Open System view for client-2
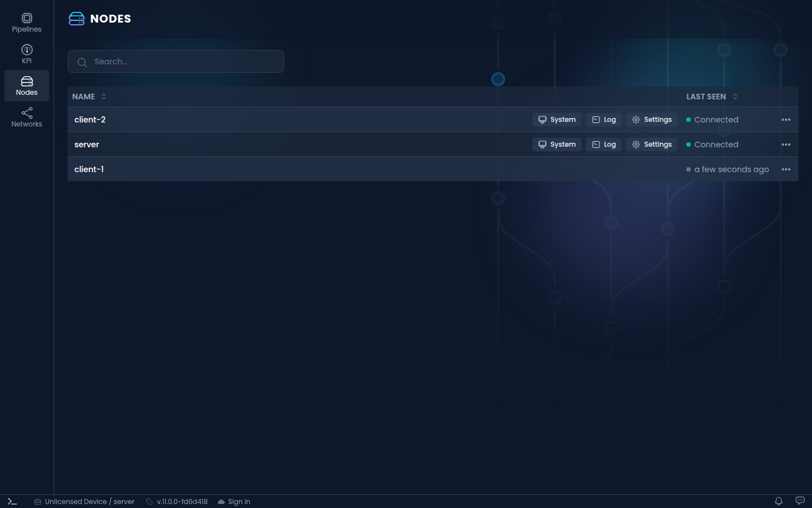812x508 pixels. coord(557,120)
